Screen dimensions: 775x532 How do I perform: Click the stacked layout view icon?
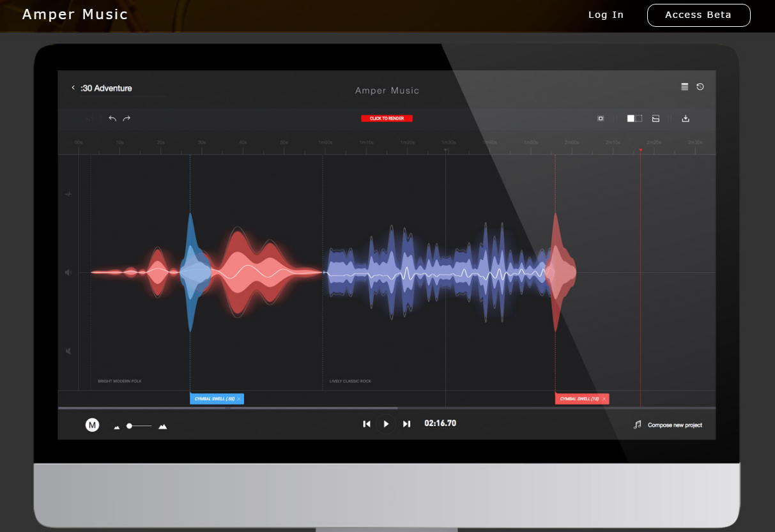[x=656, y=118]
